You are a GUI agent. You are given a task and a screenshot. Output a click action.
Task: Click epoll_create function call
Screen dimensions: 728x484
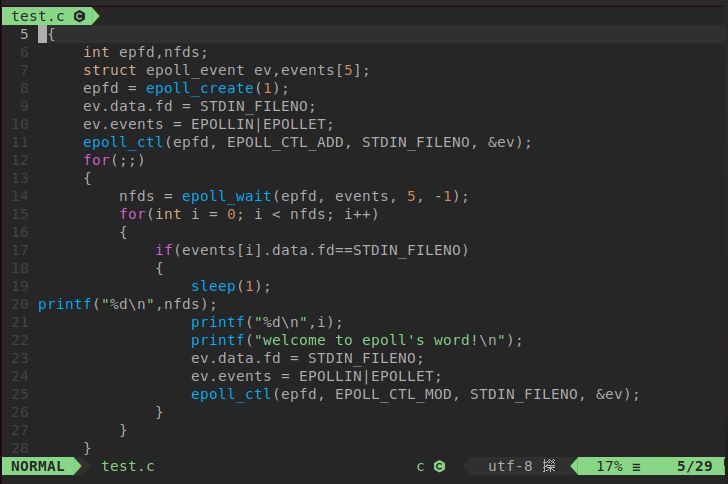coord(200,88)
